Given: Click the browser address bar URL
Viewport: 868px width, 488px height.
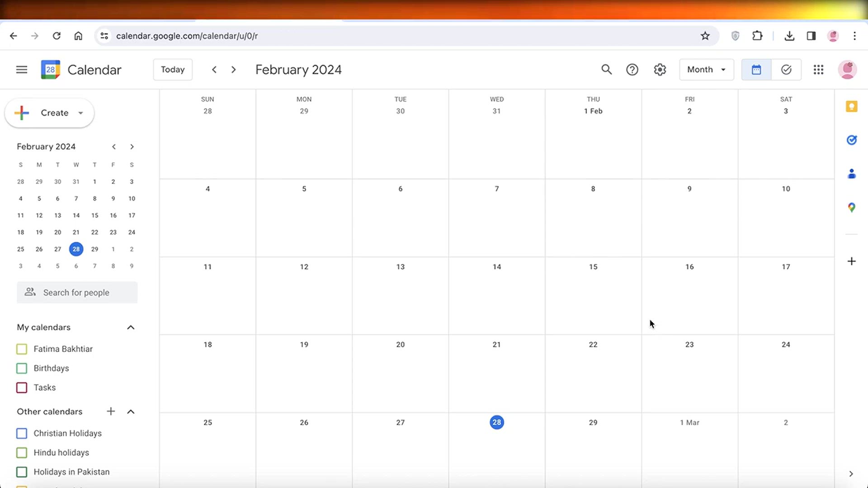Looking at the screenshot, I should [187, 36].
